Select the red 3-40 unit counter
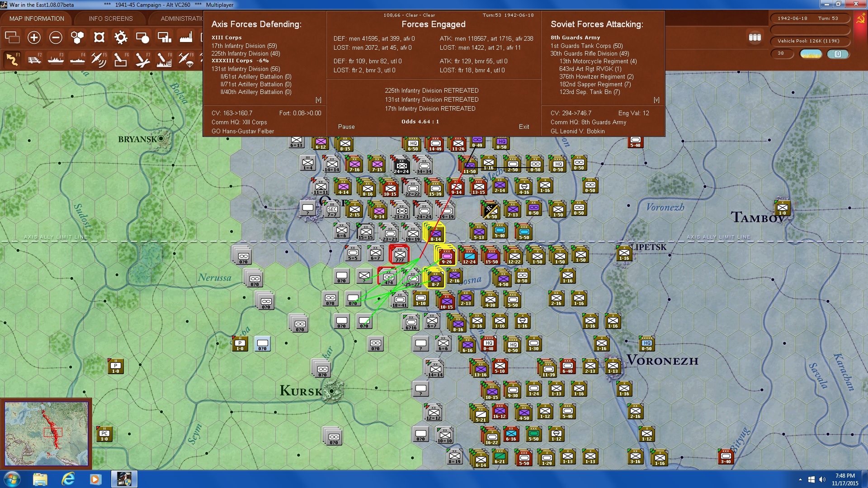 (726, 456)
